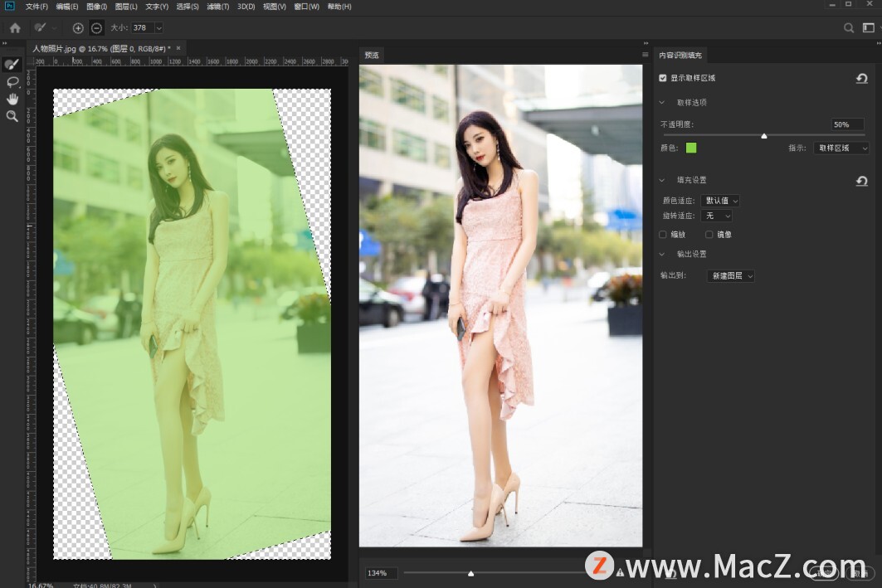882x588 pixels.
Task: Select the Sampling Brush tool
Action: point(12,65)
